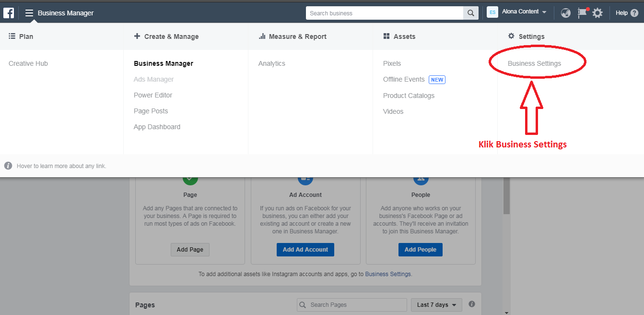Click the Ad Account card title
Viewport: 644px width, 315px height.
point(305,195)
